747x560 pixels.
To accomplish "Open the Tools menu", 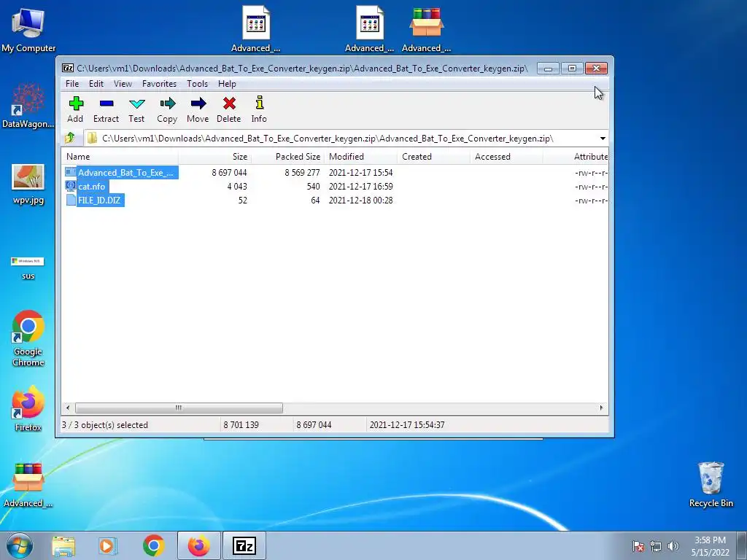I will (x=197, y=84).
